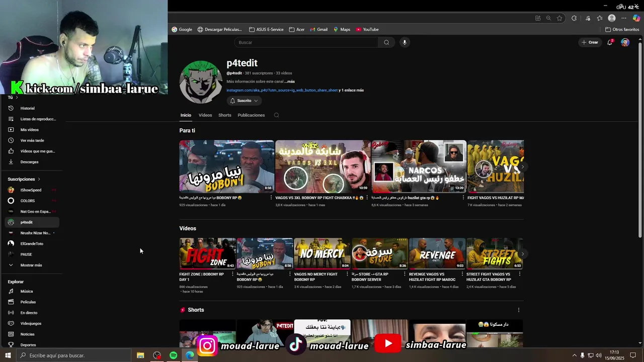Open options for BOBONY RP Para ti video
This screenshot has width=644, height=362.
tap(271, 198)
